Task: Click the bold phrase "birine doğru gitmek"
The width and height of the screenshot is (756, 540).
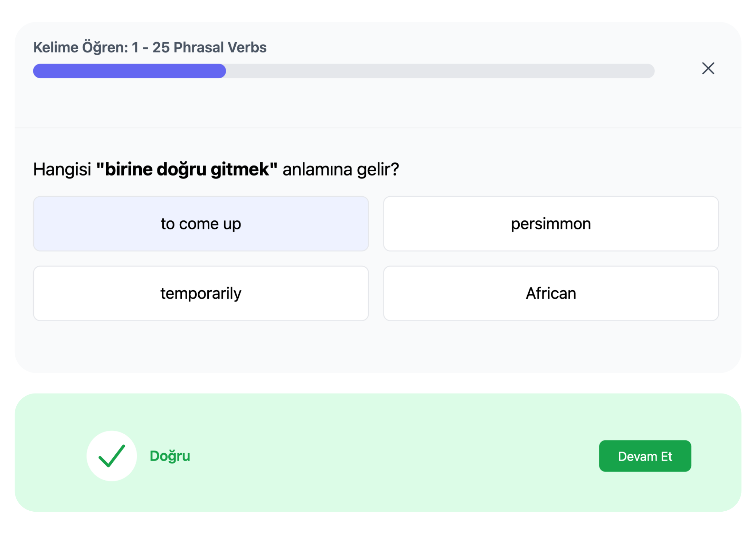Action: coord(187,169)
